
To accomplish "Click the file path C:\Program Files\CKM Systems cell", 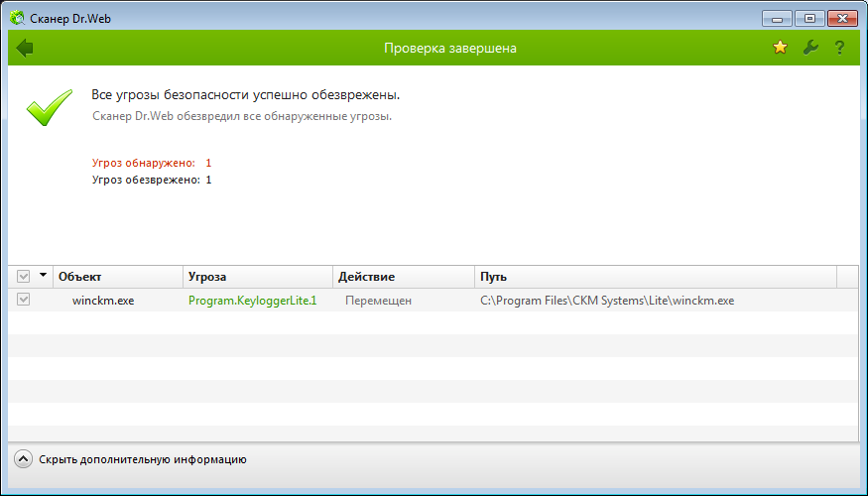I will 607,301.
